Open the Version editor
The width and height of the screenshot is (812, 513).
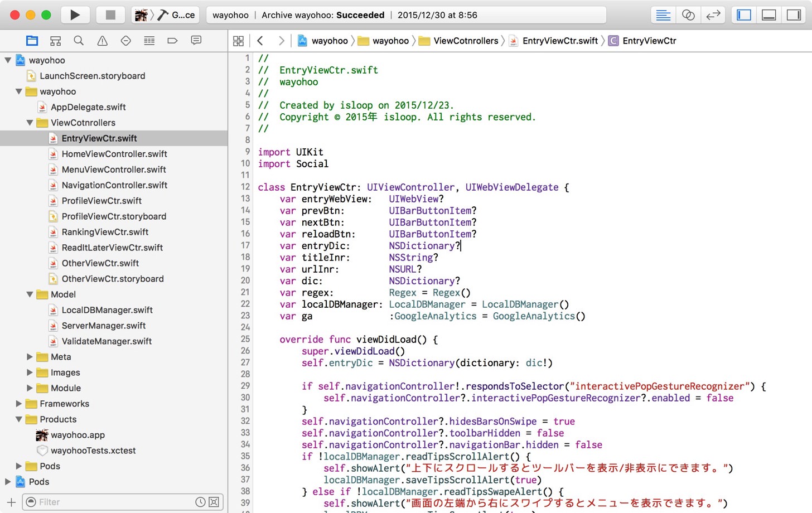[x=713, y=15]
